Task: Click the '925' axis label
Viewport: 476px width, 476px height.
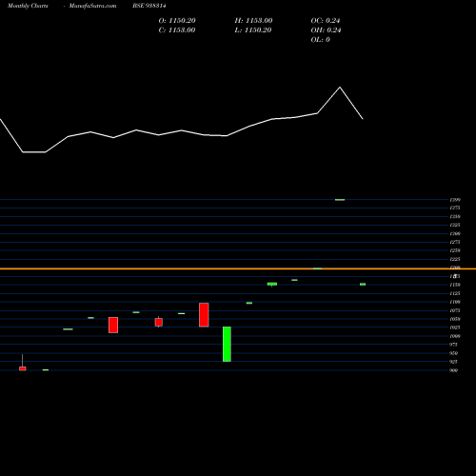Action: tap(454, 362)
